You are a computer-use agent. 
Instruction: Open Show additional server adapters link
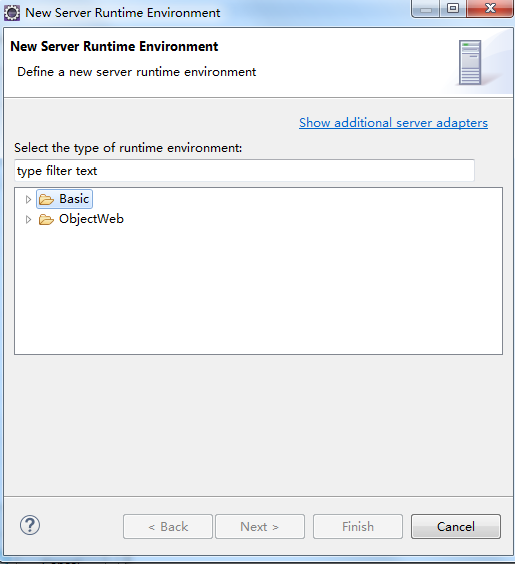coord(393,123)
